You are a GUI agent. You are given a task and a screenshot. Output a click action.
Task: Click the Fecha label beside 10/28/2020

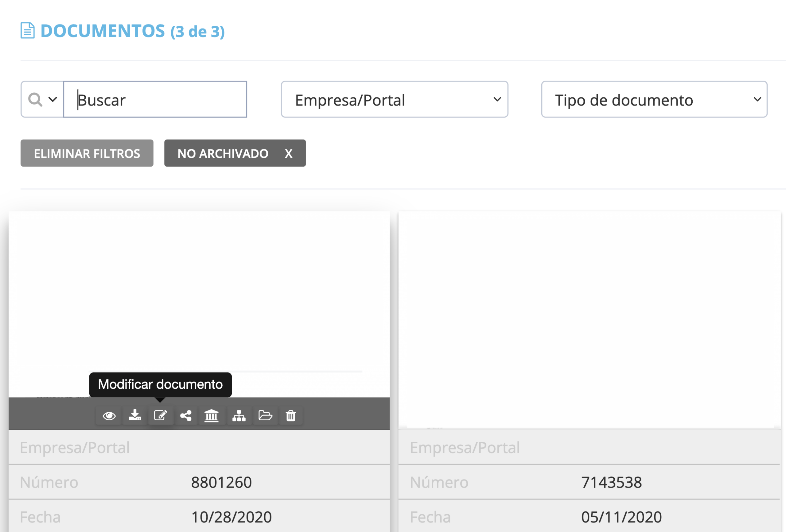click(40, 517)
